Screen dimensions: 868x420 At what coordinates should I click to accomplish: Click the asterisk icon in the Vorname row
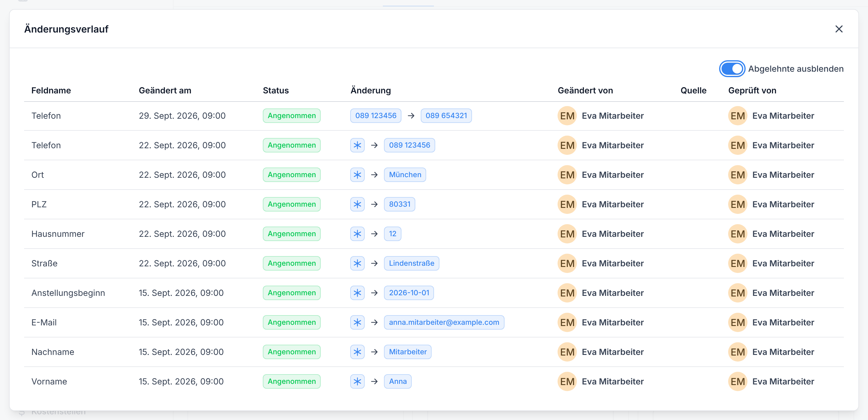click(x=357, y=382)
